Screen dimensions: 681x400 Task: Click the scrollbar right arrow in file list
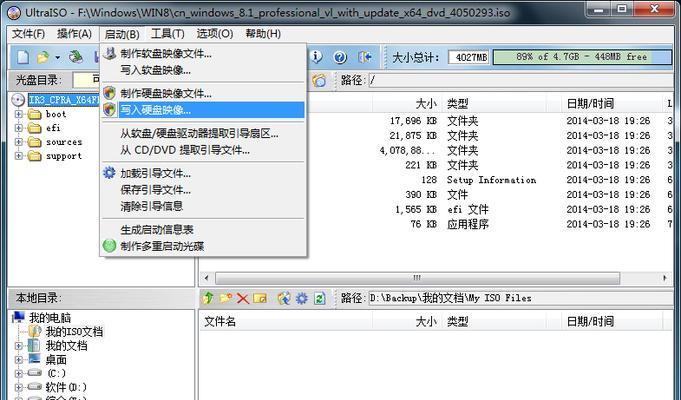665,278
